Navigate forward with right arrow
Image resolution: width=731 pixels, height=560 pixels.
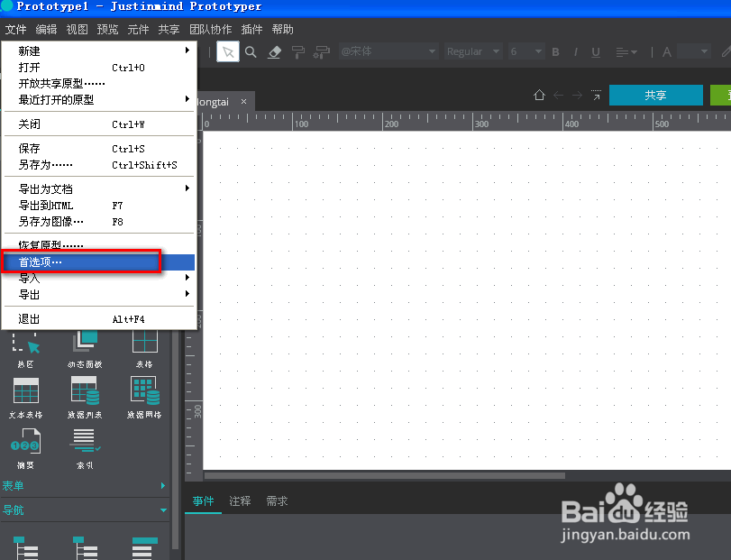click(x=577, y=95)
